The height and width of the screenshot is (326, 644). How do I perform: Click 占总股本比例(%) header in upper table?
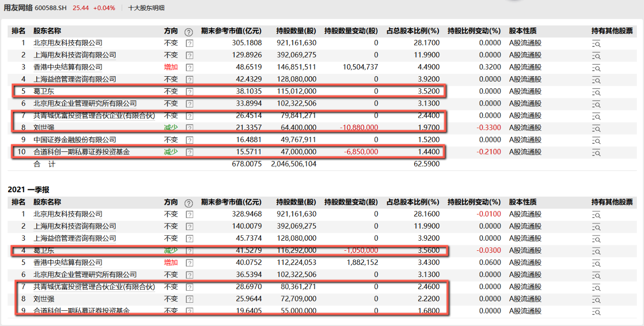click(413, 31)
